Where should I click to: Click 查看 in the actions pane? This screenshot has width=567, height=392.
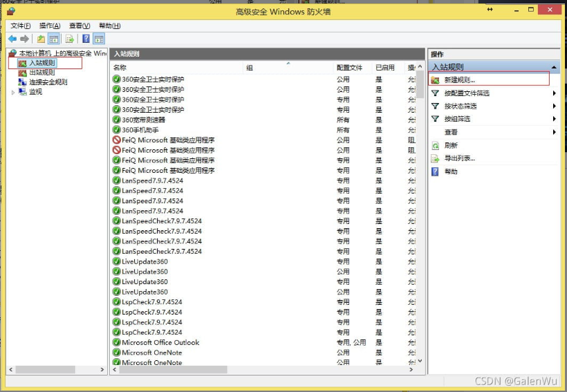[451, 132]
